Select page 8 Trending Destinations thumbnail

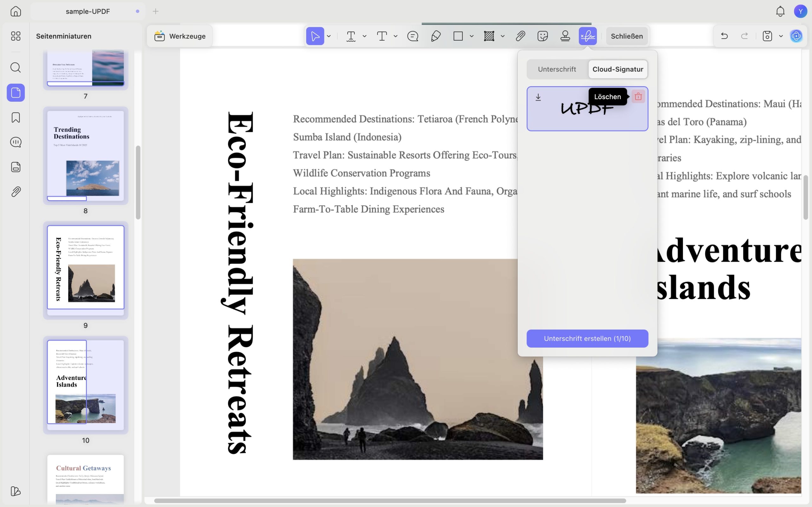point(86,156)
